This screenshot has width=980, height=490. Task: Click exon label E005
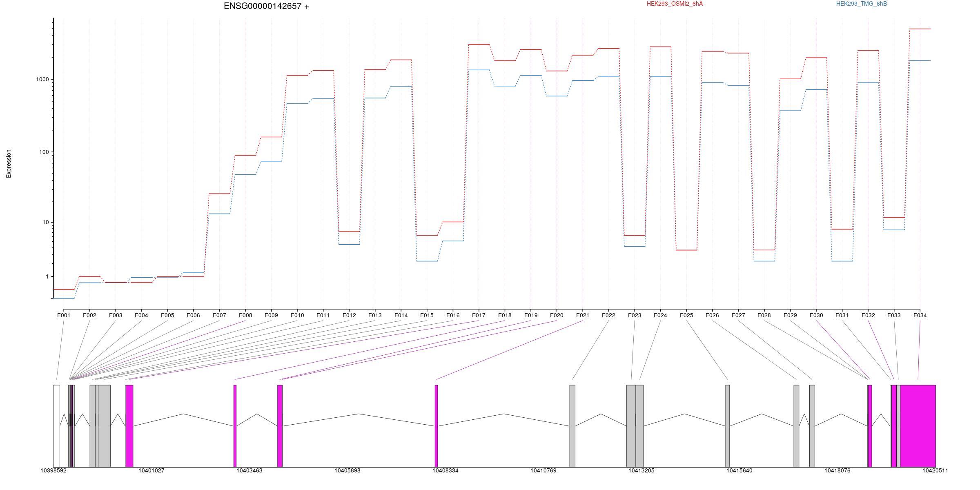pos(167,315)
